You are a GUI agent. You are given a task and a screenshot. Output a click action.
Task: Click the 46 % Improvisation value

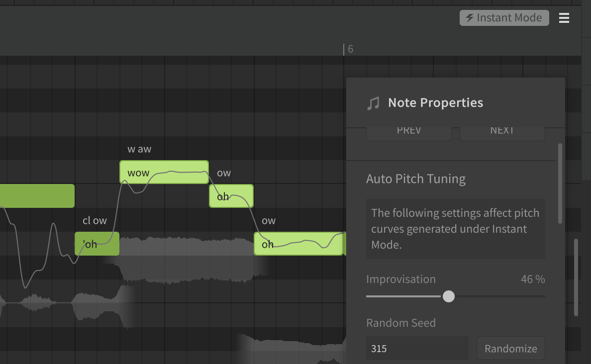[x=532, y=279]
